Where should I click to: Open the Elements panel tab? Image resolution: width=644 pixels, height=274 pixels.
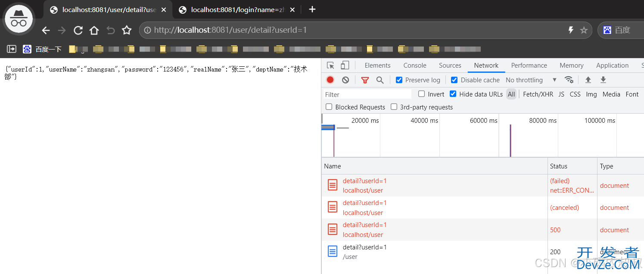tap(377, 65)
